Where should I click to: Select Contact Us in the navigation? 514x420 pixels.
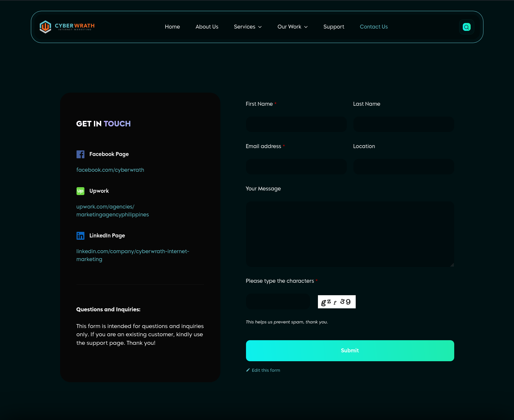click(x=373, y=27)
